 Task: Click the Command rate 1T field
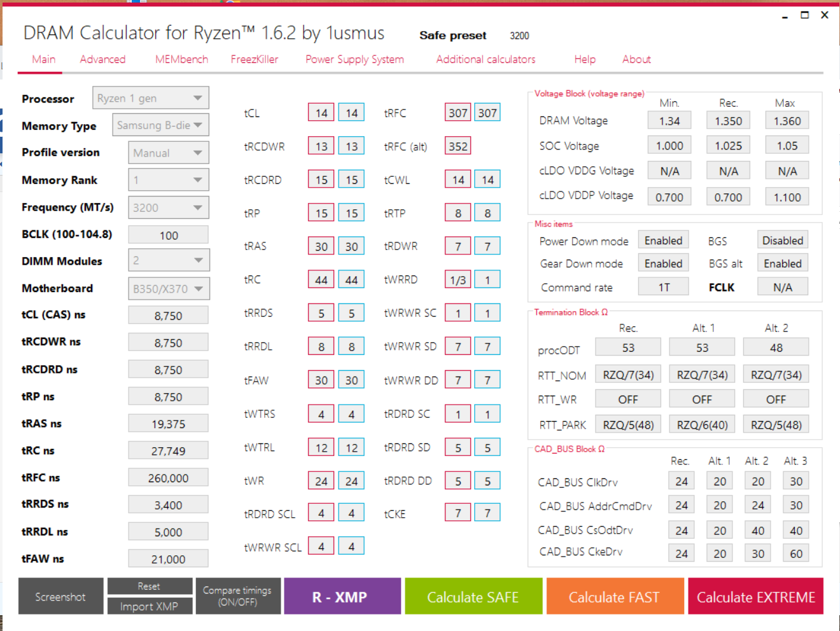pos(663,287)
